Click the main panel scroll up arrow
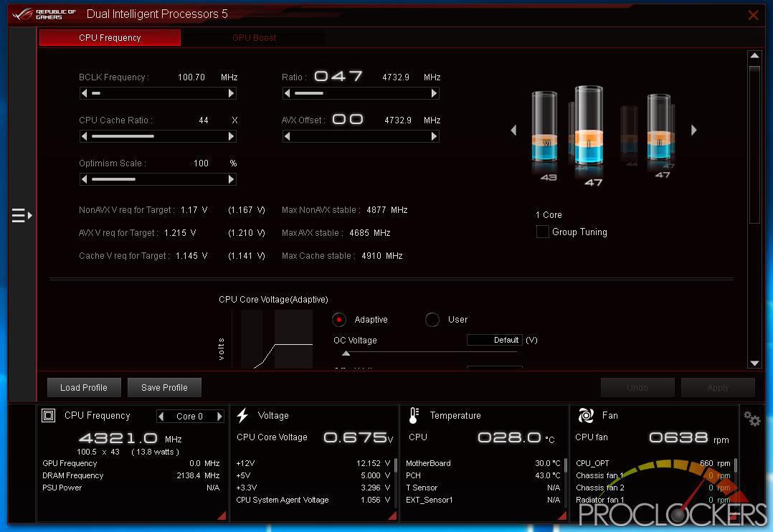The image size is (773, 532). tap(754, 56)
